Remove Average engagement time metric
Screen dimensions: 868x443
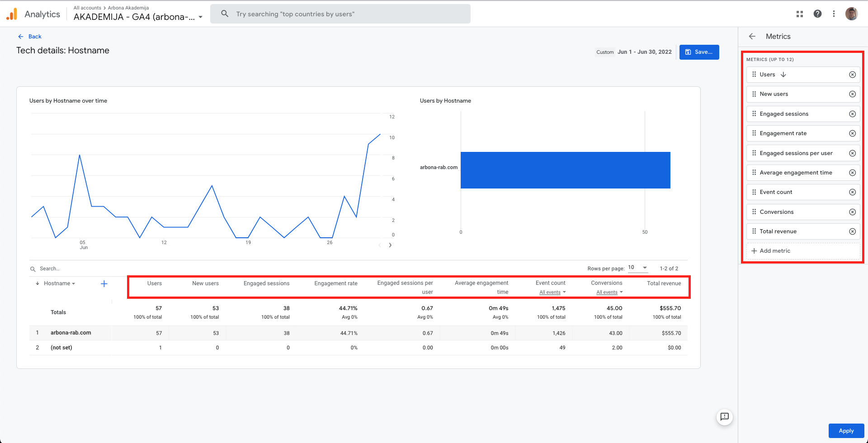[852, 173]
